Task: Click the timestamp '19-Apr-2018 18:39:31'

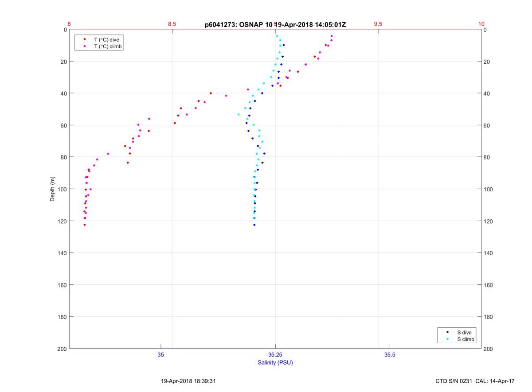Action: (x=188, y=381)
